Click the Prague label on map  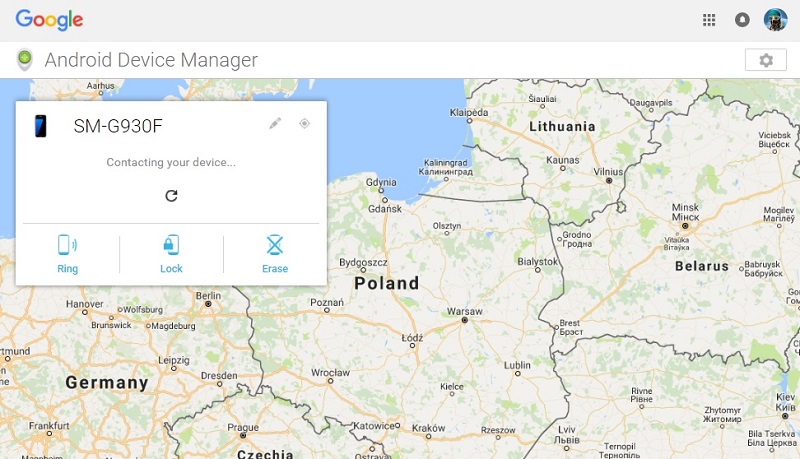pos(243,427)
